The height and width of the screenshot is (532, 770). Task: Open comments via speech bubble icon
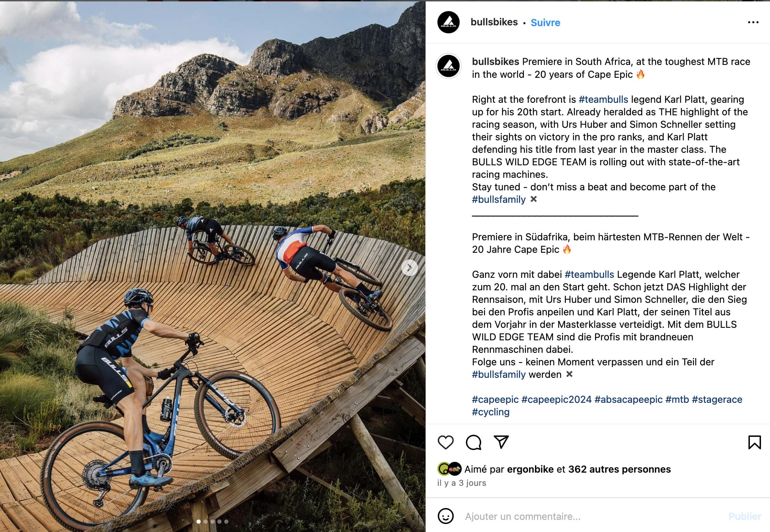[x=474, y=442]
